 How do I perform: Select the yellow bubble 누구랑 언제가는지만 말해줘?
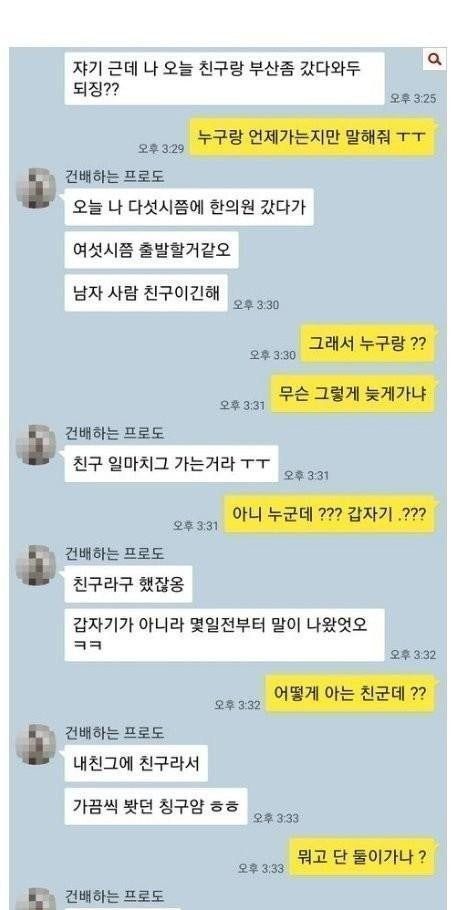[x=313, y=138]
